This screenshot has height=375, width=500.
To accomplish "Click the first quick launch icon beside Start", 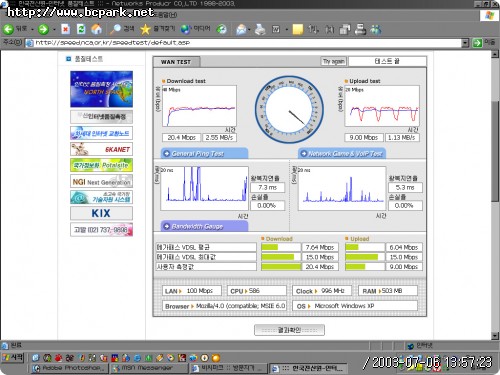I will click(x=36, y=358).
